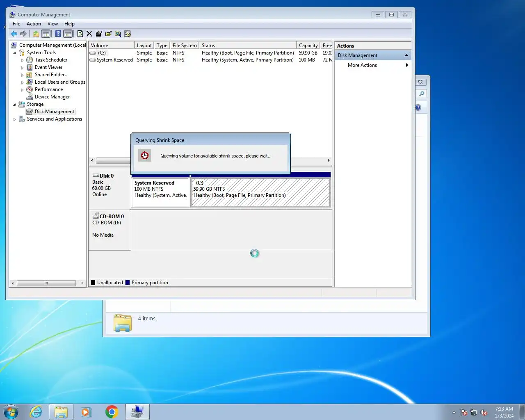This screenshot has height=420, width=525.
Task: Select the (C:) row in volume list
Action: (x=210, y=53)
